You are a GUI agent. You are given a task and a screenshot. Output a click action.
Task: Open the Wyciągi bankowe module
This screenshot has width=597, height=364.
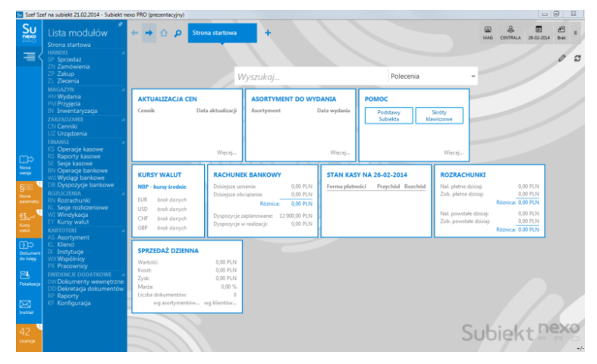pyautogui.click(x=81, y=177)
